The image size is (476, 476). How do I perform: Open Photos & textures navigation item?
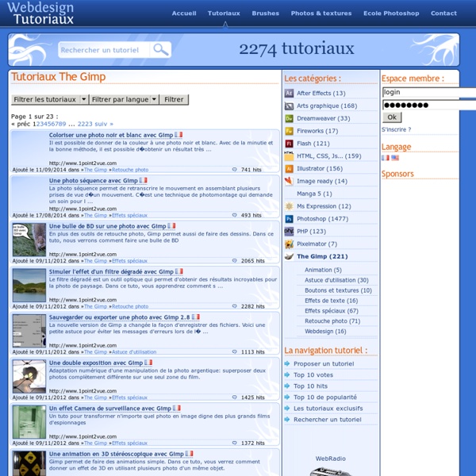pyautogui.click(x=321, y=13)
